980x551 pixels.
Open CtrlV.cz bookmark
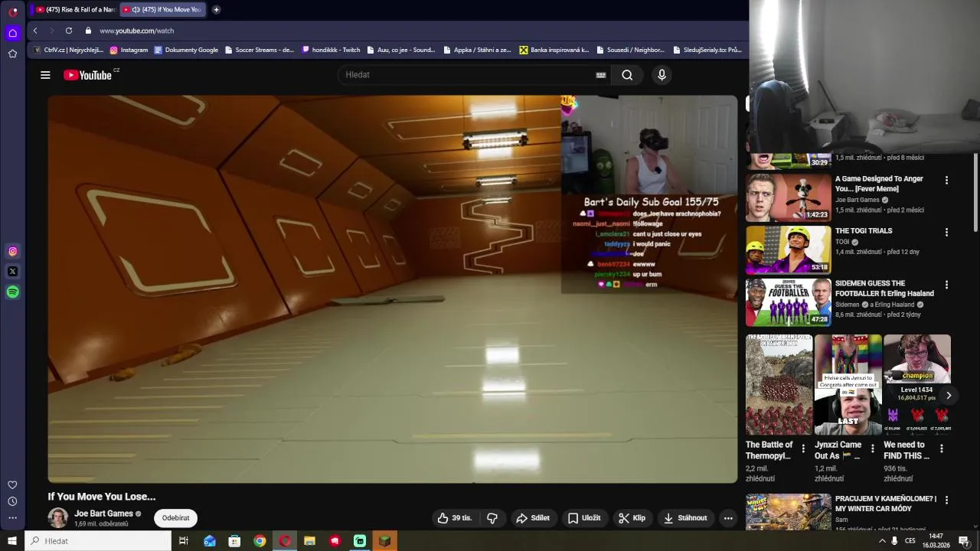(68, 50)
